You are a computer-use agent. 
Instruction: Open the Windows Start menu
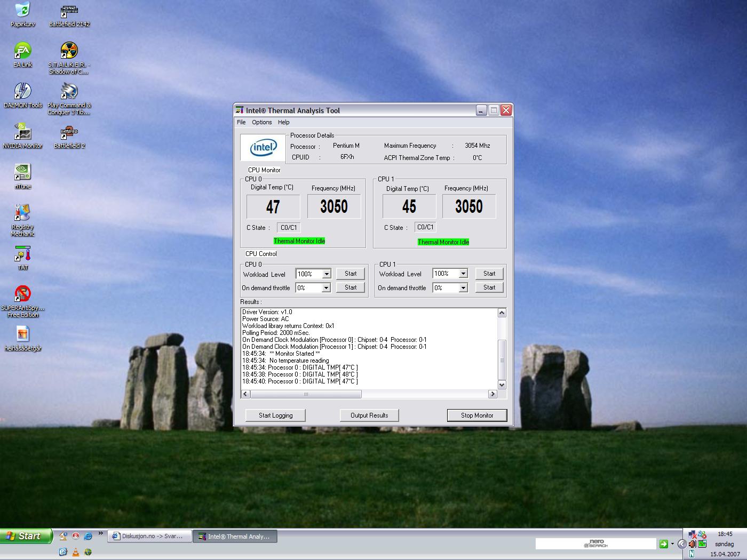pos(26,536)
